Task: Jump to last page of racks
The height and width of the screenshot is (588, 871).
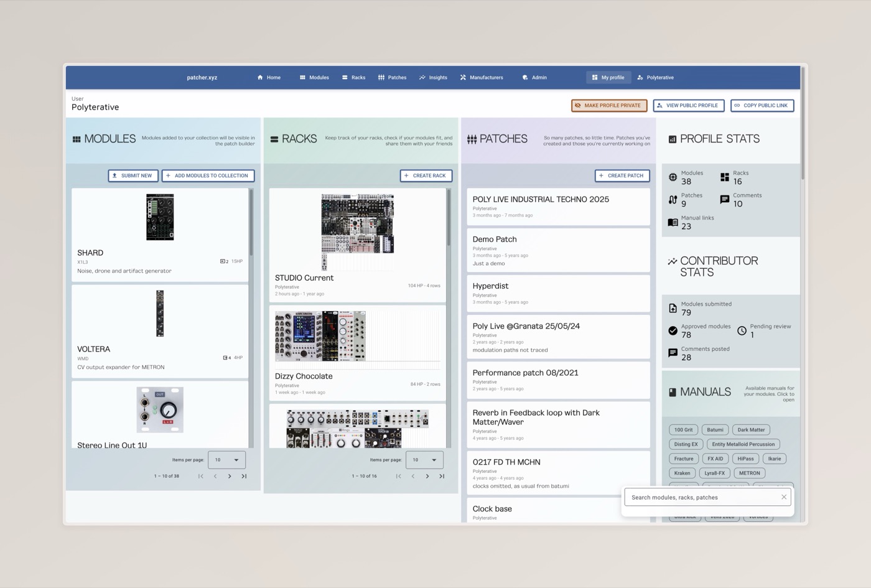Action: tap(442, 476)
